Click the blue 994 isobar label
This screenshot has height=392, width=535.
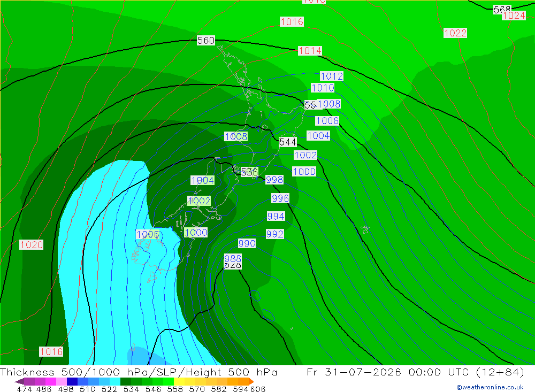[x=276, y=216]
